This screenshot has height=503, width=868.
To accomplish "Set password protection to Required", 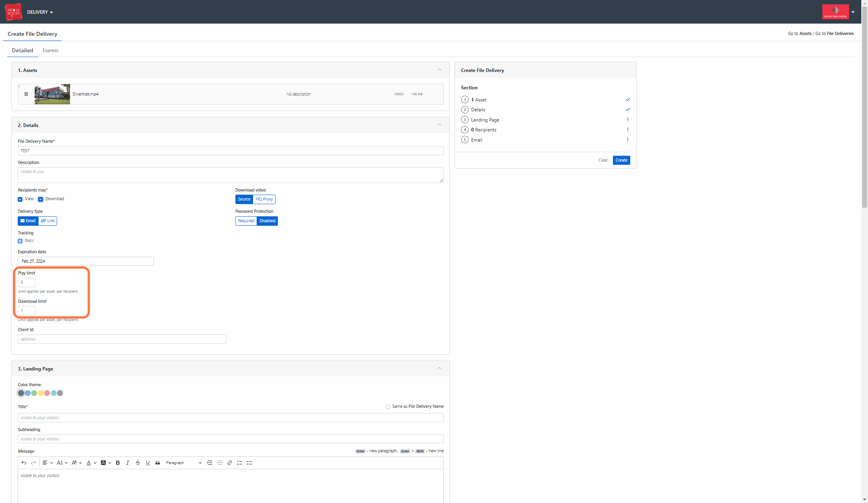I will coord(246,221).
